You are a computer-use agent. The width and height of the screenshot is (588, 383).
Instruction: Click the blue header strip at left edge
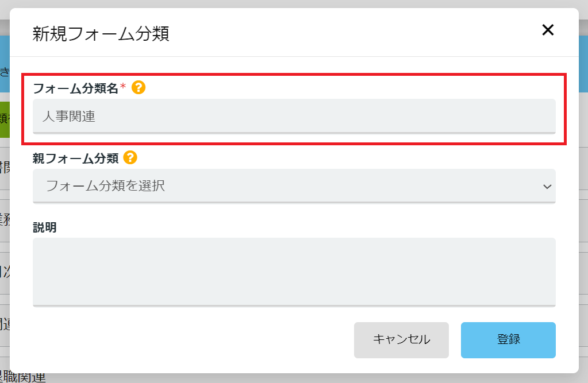point(5,64)
